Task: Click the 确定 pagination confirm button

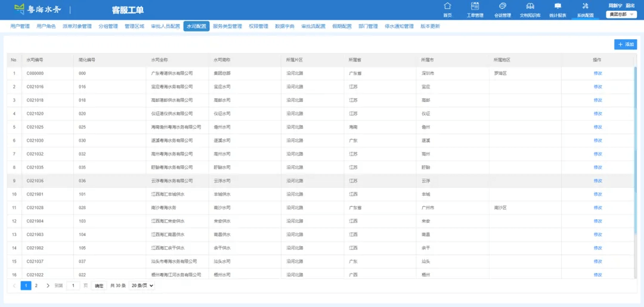Action: (x=99, y=286)
